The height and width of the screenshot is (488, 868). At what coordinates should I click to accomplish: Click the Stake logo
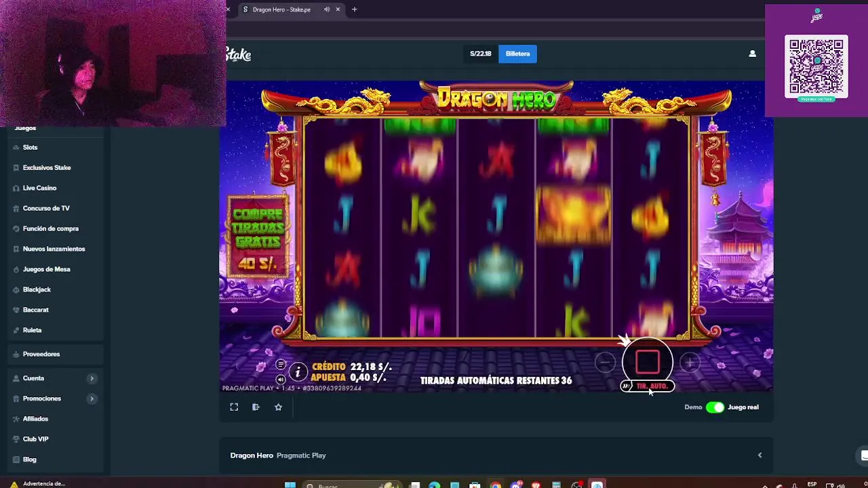[x=239, y=55]
